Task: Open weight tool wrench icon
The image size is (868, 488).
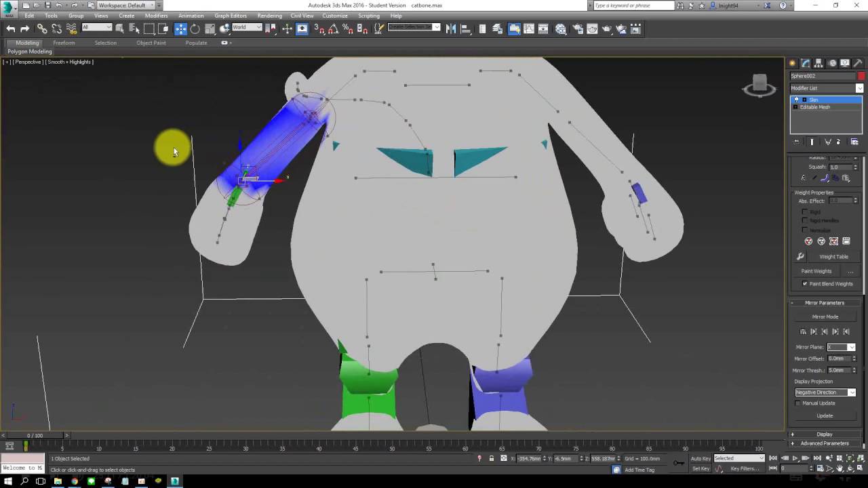Action: pos(800,257)
